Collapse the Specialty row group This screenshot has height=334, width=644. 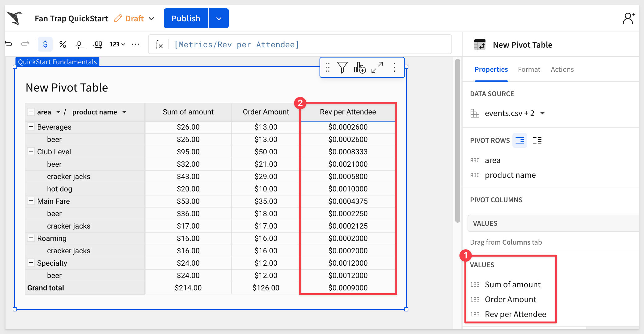(x=31, y=263)
